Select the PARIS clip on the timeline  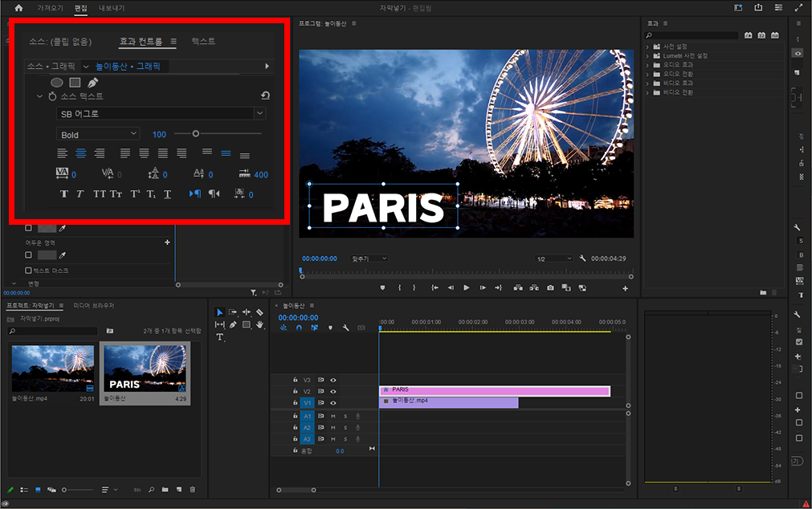point(494,391)
